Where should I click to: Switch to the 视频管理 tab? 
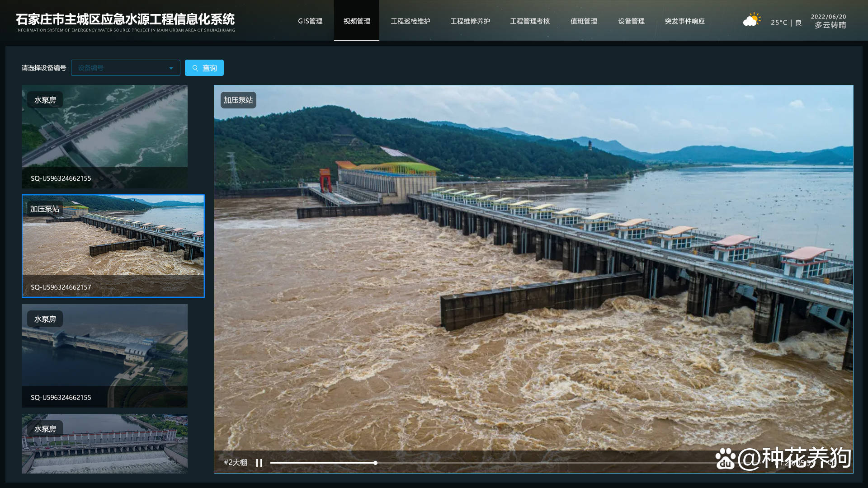[357, 21]
